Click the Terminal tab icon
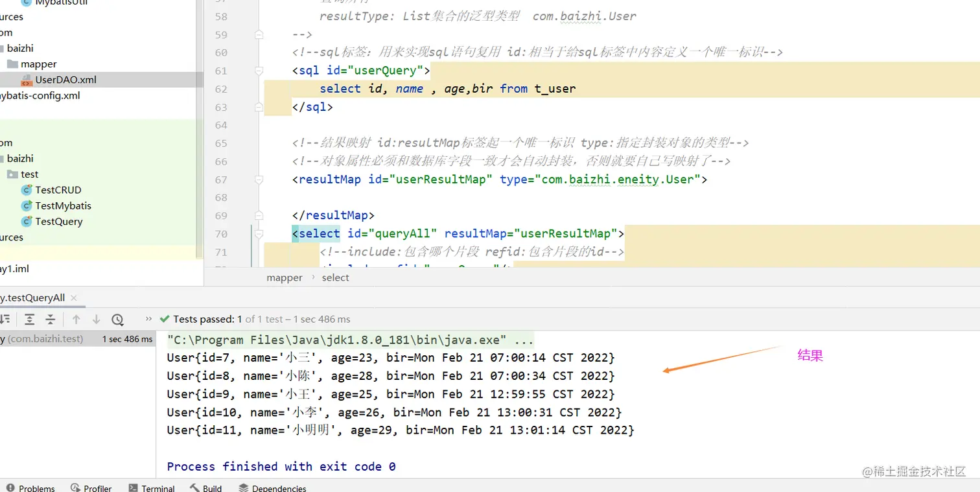This screenshot has width=980, height=492. point(133,487)
